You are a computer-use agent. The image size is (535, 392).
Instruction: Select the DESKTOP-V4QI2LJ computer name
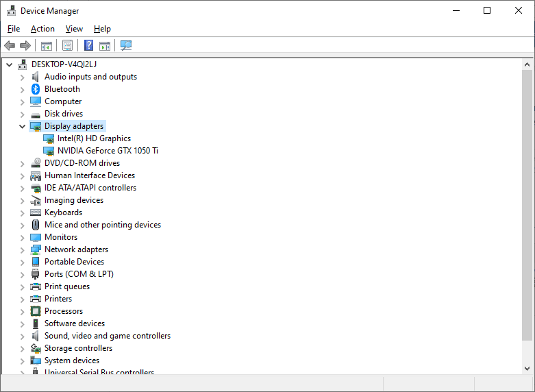64,64
